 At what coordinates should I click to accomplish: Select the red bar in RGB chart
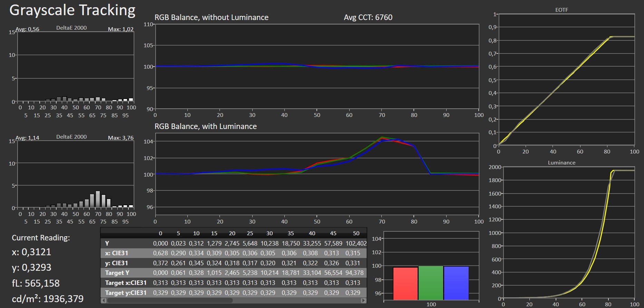405,283
